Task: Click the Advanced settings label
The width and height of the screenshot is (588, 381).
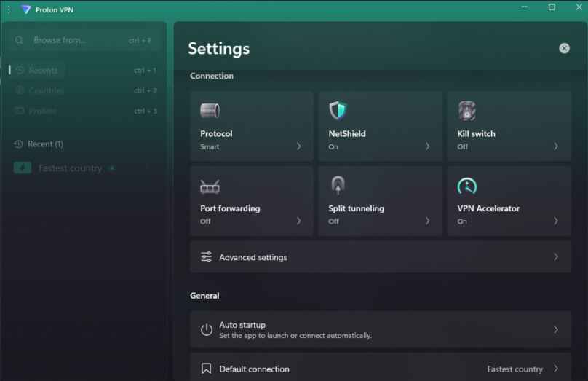Action: click(253, 257)
